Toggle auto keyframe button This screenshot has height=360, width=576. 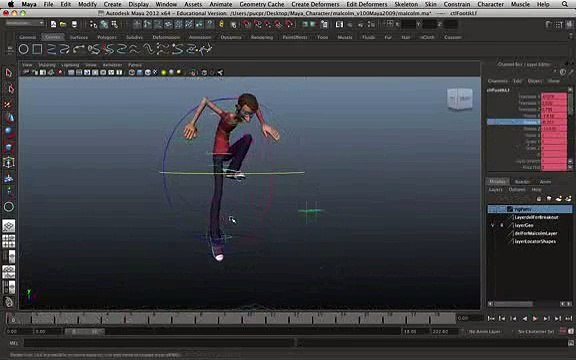(x=563, y=331)
